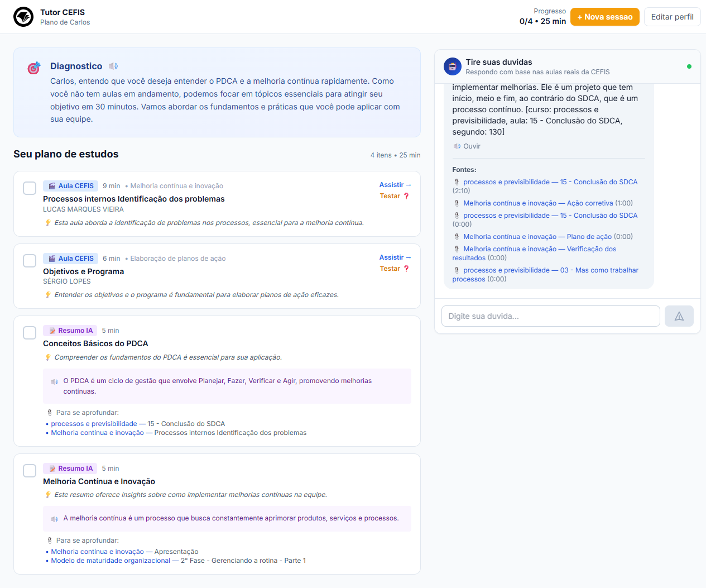
Task: Click the + Nova sessao button
Action: point(605,17)
